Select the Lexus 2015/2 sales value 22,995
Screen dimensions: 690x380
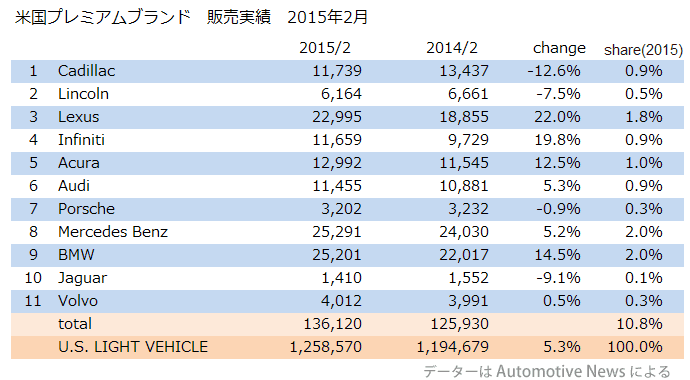tap(337, 117)
